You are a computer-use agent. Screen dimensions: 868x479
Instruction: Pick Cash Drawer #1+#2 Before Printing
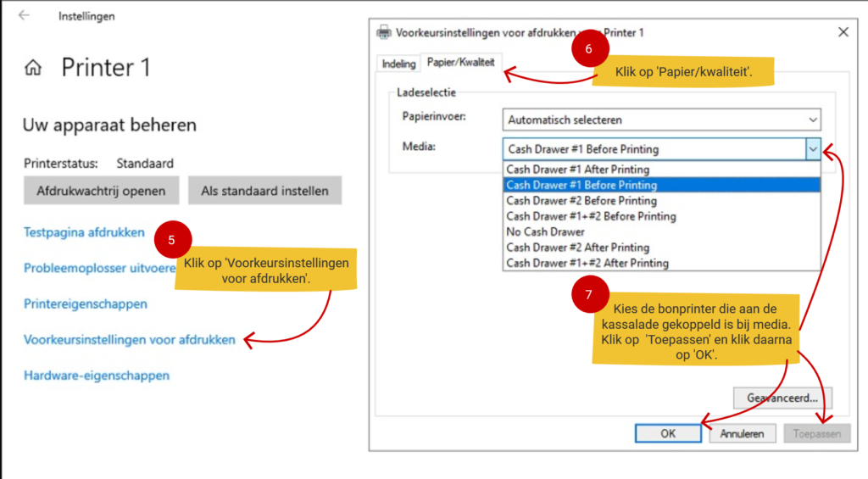pos(591,216)
